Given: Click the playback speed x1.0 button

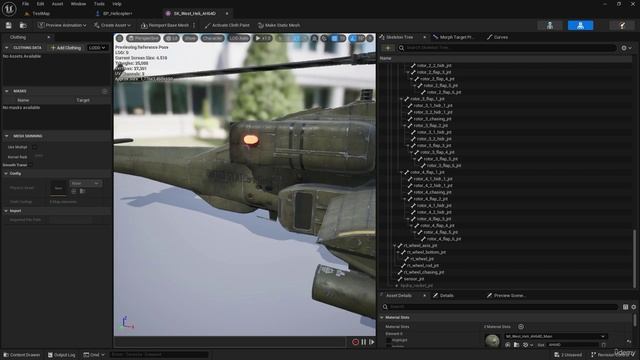Looking at the screenshot, I should (x=262, y=38).
